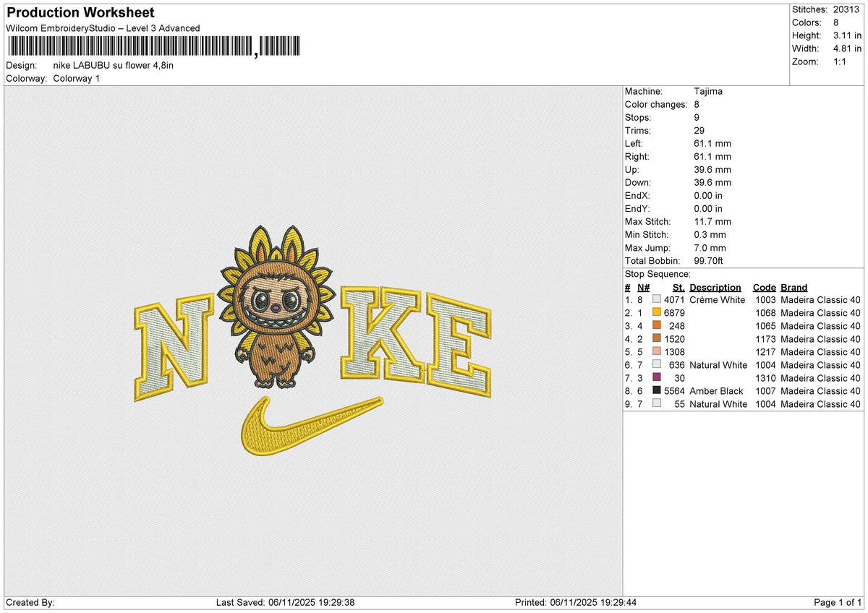Click the 'Production Worksheet' title
Image resolution: width=868 pixels, height=613 pixels.
[80, 13]
